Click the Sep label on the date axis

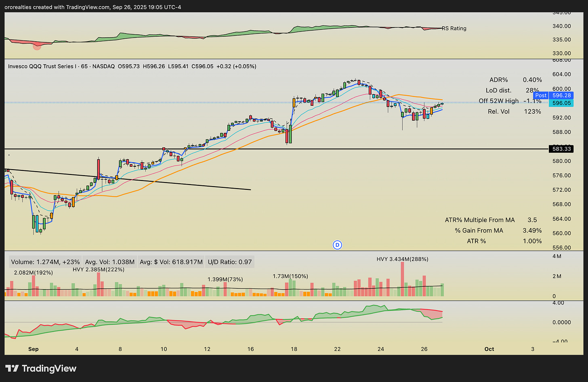(34, 349)
